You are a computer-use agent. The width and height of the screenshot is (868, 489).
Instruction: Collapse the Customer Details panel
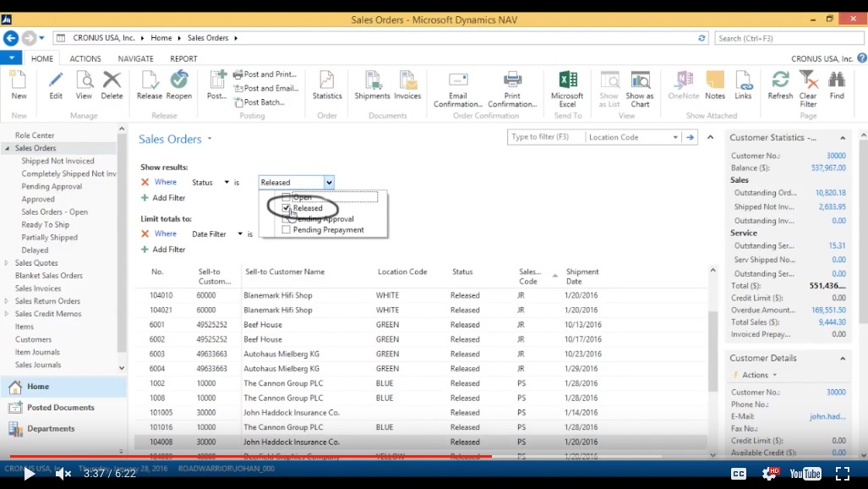click(843, 359)
